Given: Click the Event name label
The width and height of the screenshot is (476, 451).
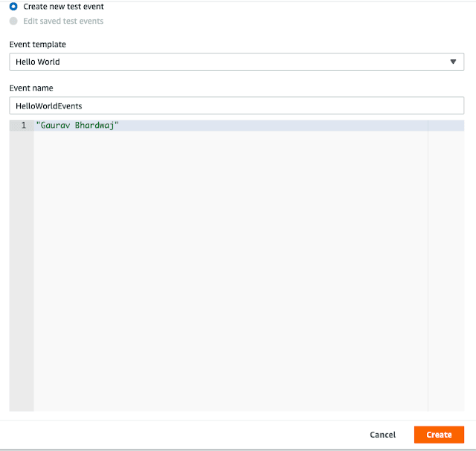Looking at the screenshot, I should [31, 88].
